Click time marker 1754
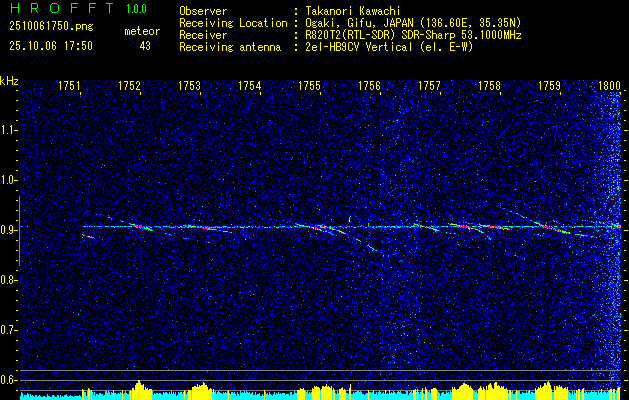 point(250,85)
